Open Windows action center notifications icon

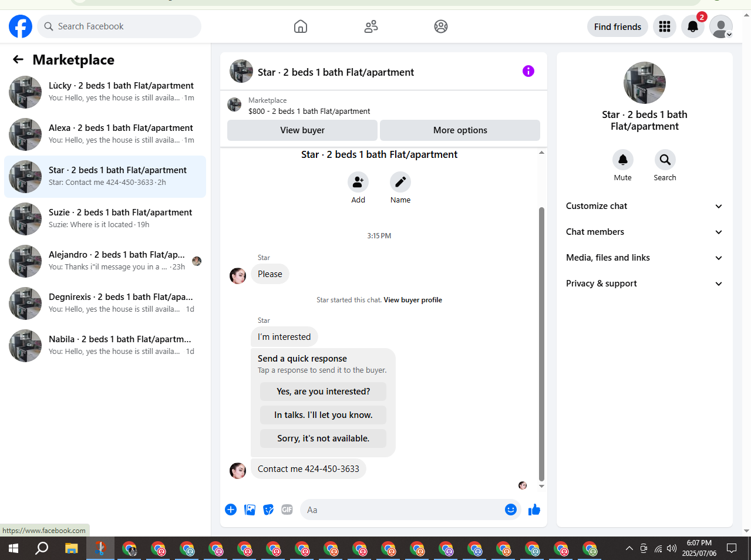(x=732, y=549)
